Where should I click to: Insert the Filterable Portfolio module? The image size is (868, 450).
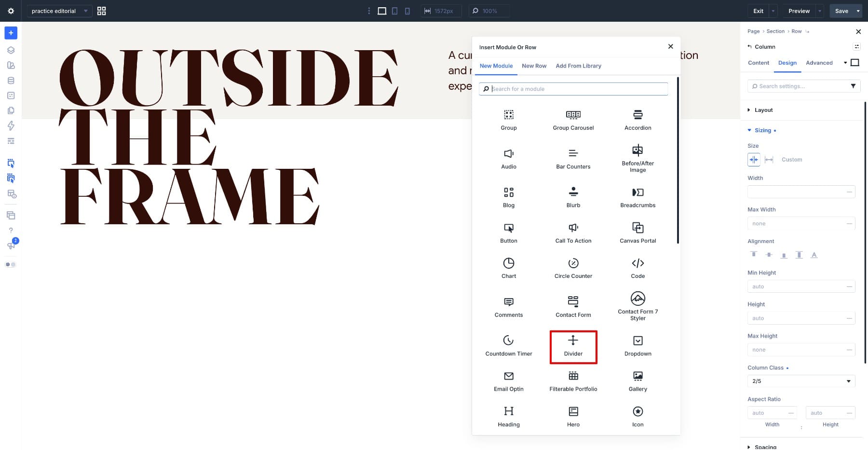tap(573, 381)
